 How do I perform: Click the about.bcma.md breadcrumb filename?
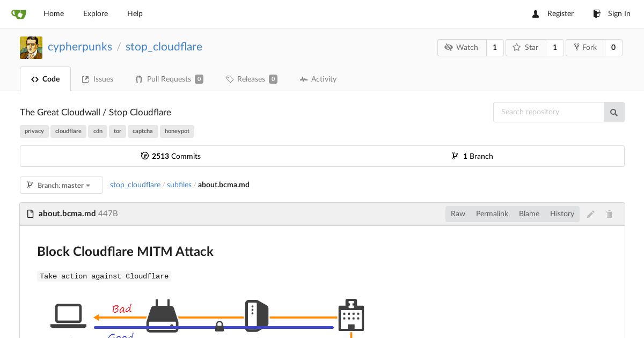point(224,185)
